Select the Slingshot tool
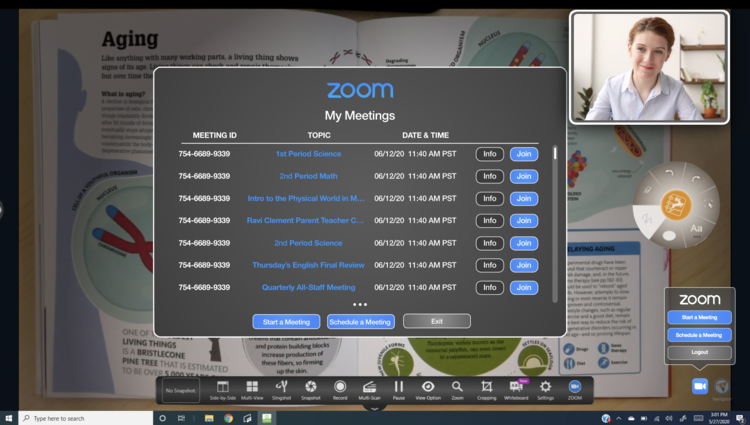This screenshot has height=425, width=750. (281, 390)
